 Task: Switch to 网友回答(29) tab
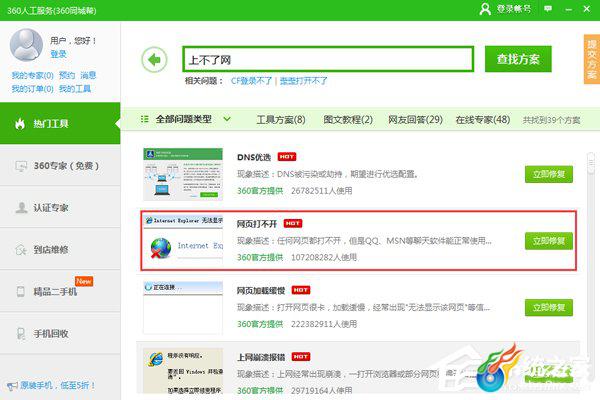(415, 119)
